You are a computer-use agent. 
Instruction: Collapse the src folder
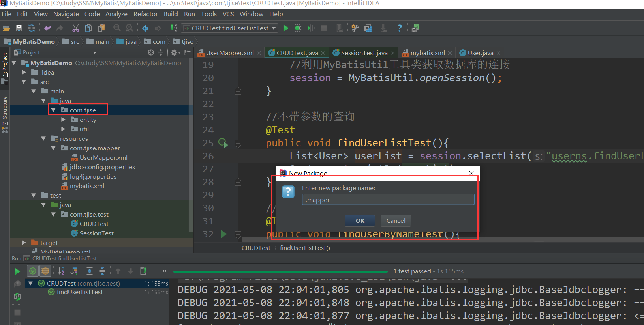coord(24,82)
